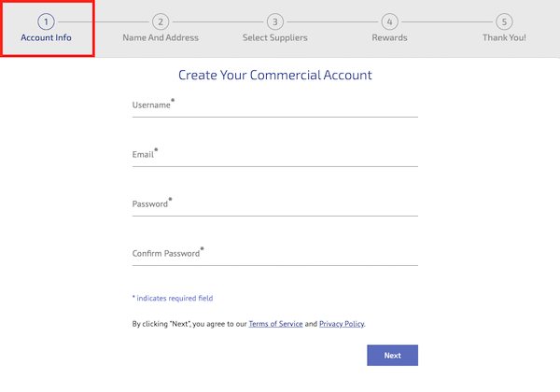The width and height of the screenshot is (560, 392).
Task: Focus the Password input field
Action: pos(275,205)
